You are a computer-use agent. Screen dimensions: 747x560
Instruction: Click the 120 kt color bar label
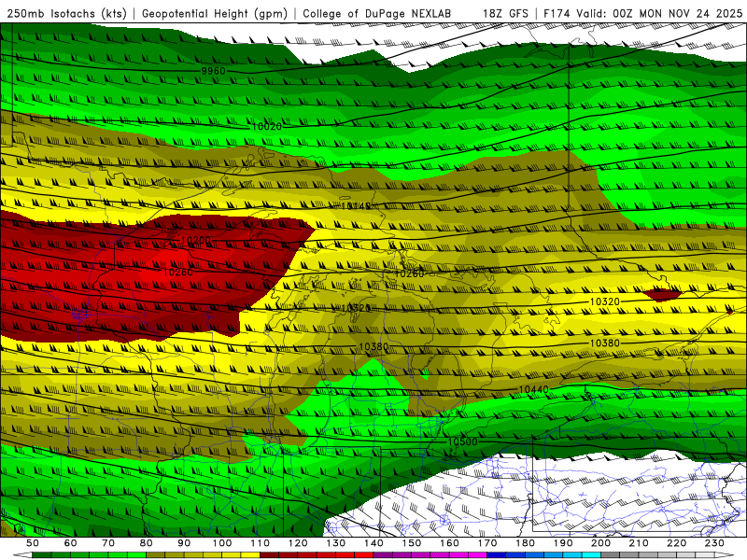(298, 543)
